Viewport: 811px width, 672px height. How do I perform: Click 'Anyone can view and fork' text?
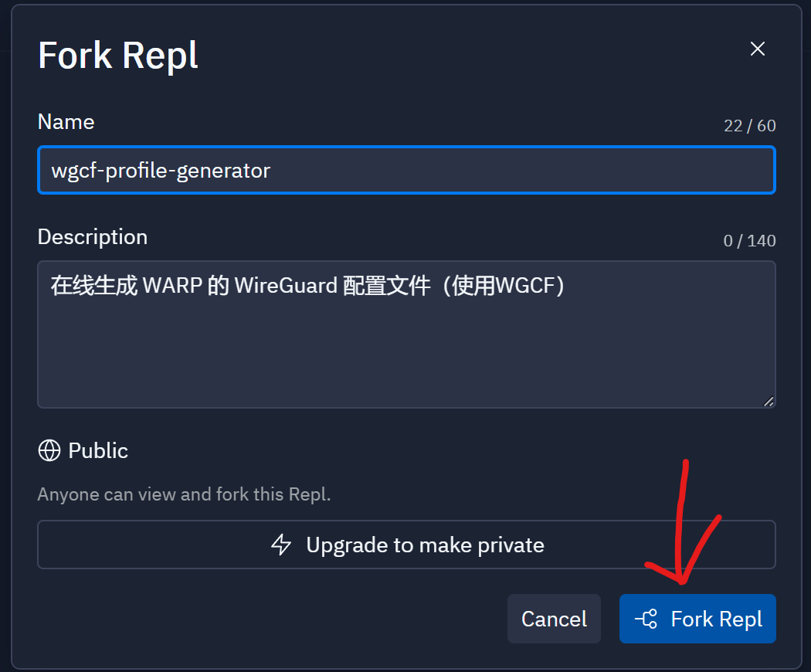(184, 494)
